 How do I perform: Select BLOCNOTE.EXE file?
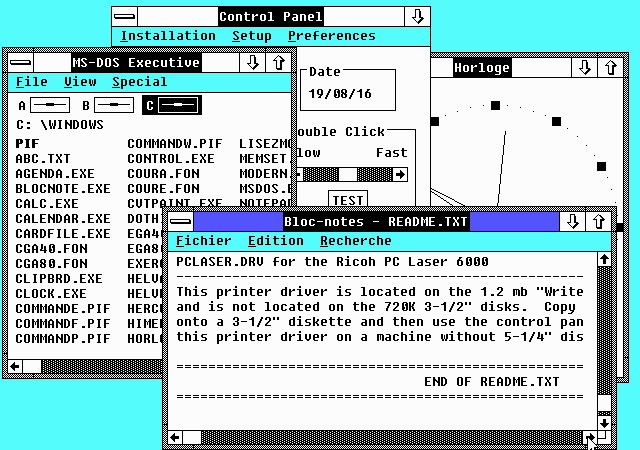(x=63, y=189)
